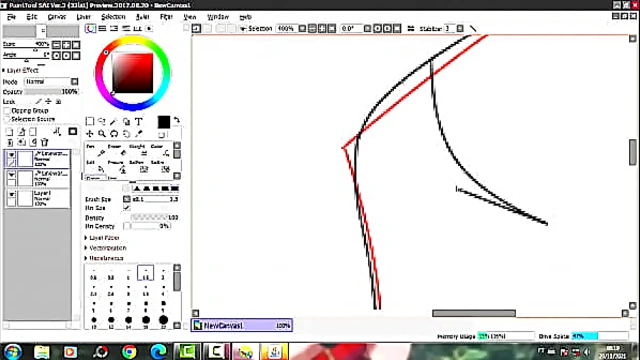Open Google Chrome from the taskbar
Image resolution: width=640 pixels, height=360 pixels.
[x=129, y=351]
